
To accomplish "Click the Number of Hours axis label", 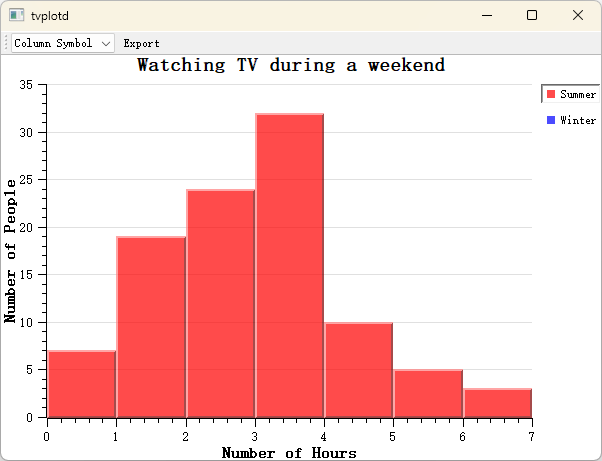I will [x=289, y=453].
